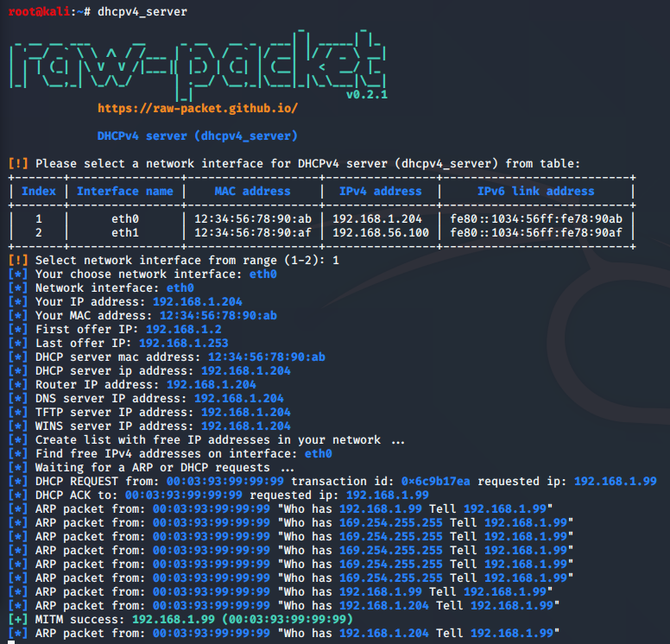Click 'eth0' in the 'Find free IPv4 addresses' line

(x=319, y=453)
